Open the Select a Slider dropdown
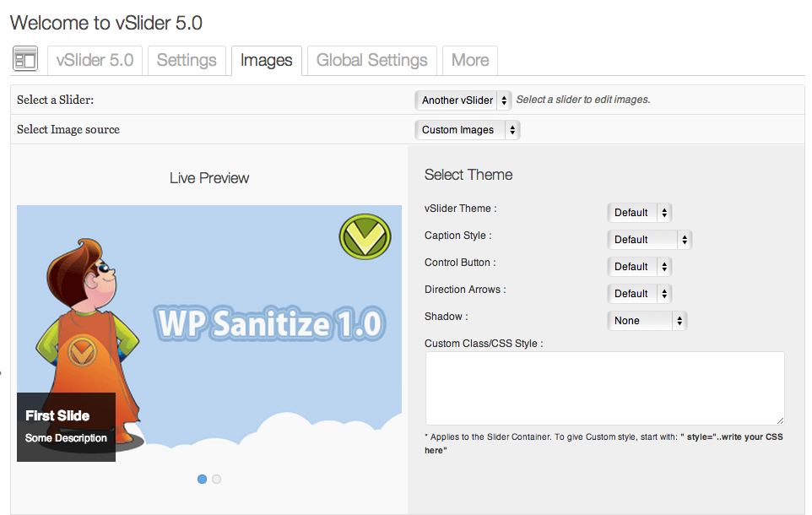This screenshot has height=515, width=812. [x=463, y=100]
